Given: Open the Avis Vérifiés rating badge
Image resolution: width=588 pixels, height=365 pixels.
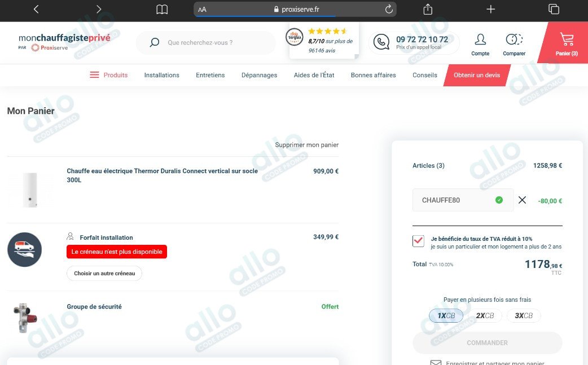Looking at the screenshot, I should [x=324, y=41].
